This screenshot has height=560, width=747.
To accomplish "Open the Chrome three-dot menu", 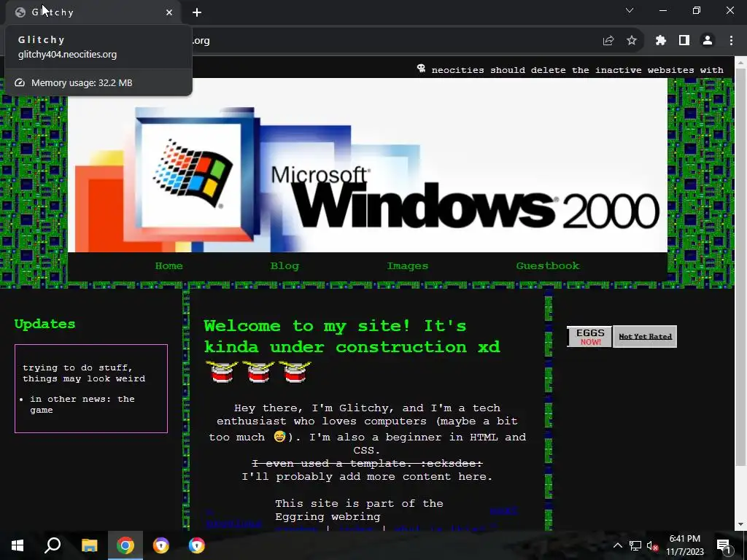I will coord(731,41).
